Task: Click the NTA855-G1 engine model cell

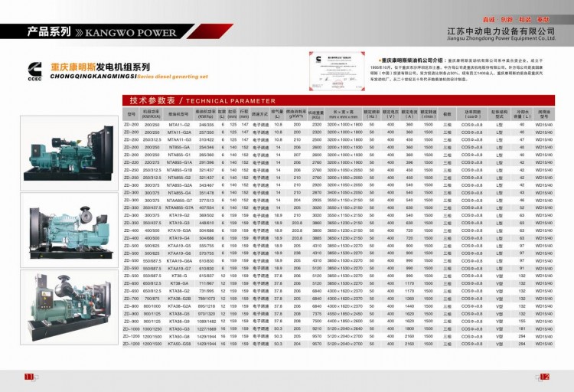Action: pos(179,155)
